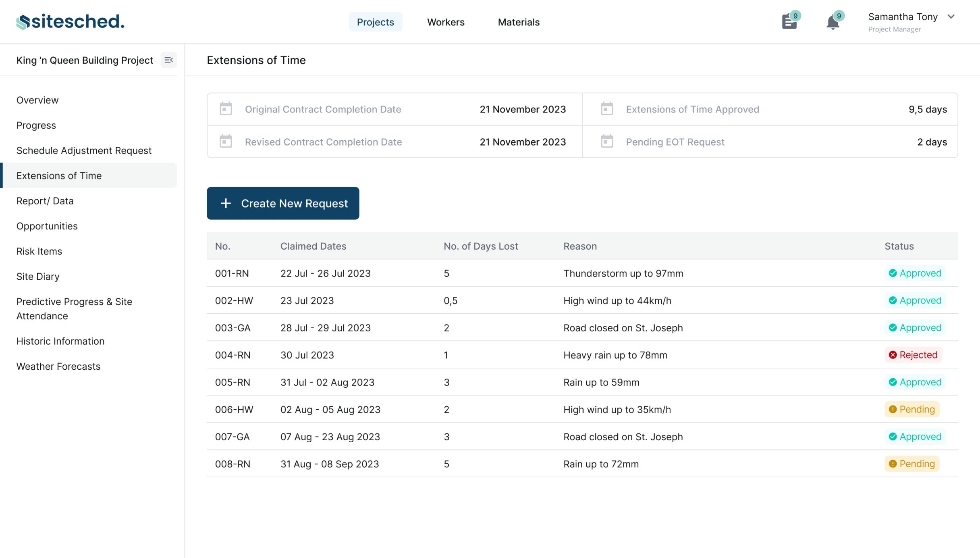The width and height of the screenshot is (980, 558).
Task: Click the 2 days pending value
Action: (x=932, y=142)
